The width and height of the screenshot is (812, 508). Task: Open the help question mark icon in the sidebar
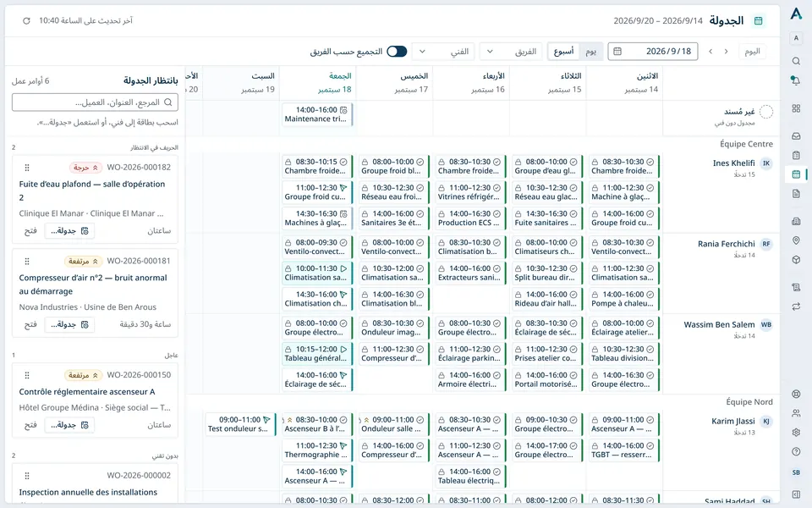796,451
